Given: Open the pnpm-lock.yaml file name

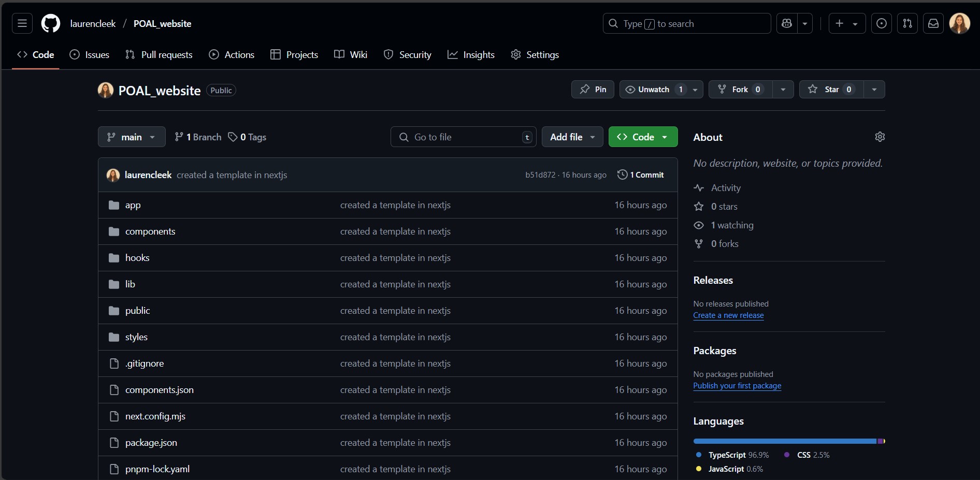Looking at the screenshot, I should click(x=157, y=469).
